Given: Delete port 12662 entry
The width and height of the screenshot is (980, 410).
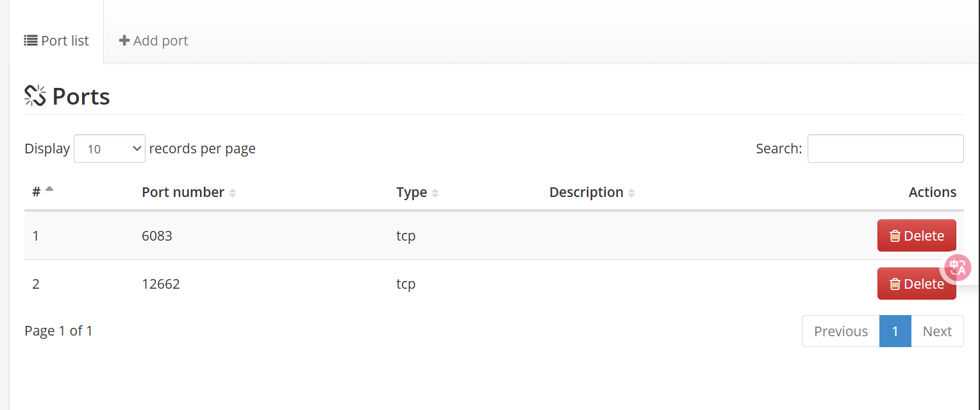Looking at the screenshot, I should [x=917, y=284].
